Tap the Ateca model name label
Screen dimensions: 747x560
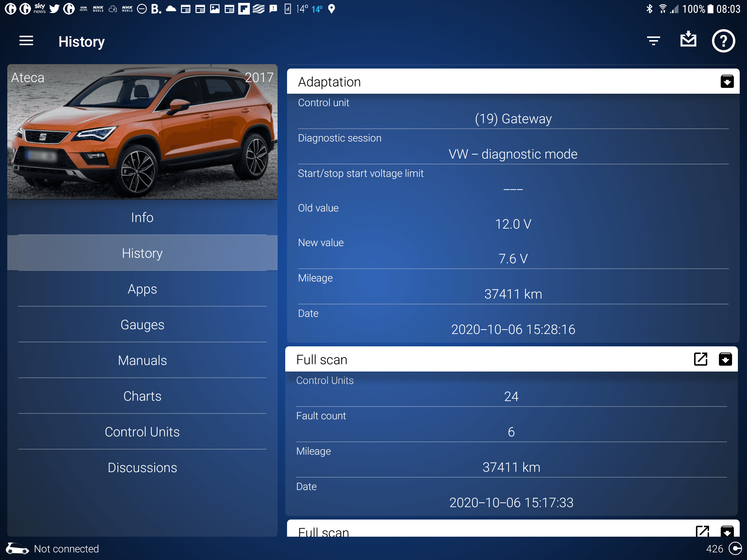(28, 78)
